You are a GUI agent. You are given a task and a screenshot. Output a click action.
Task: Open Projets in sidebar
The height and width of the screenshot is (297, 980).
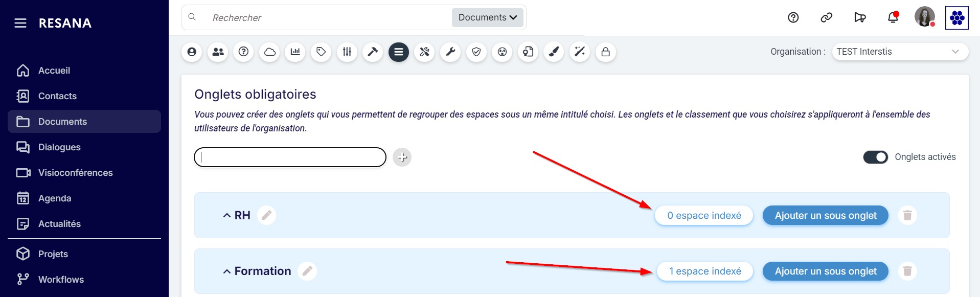(84, 254)
